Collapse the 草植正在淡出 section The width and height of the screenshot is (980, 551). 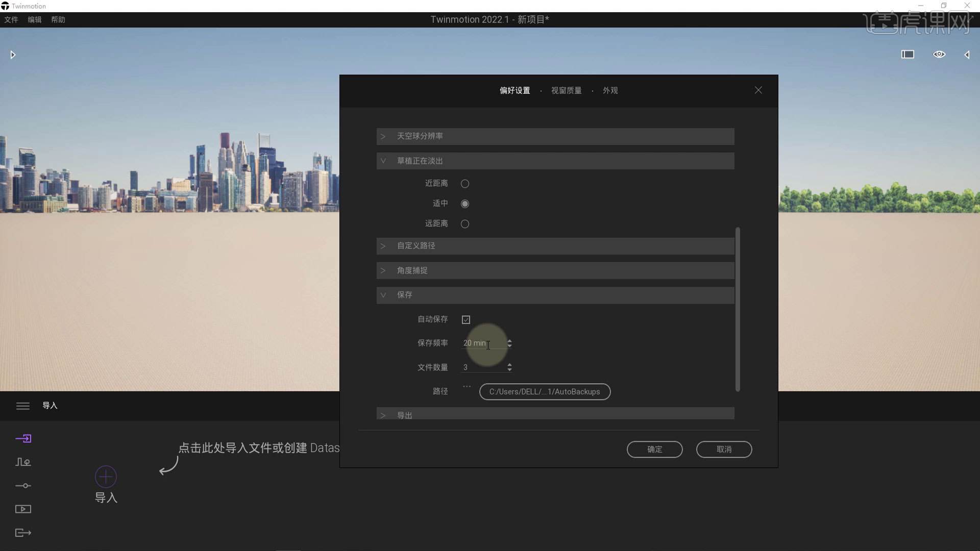click(x=555, y=161)
